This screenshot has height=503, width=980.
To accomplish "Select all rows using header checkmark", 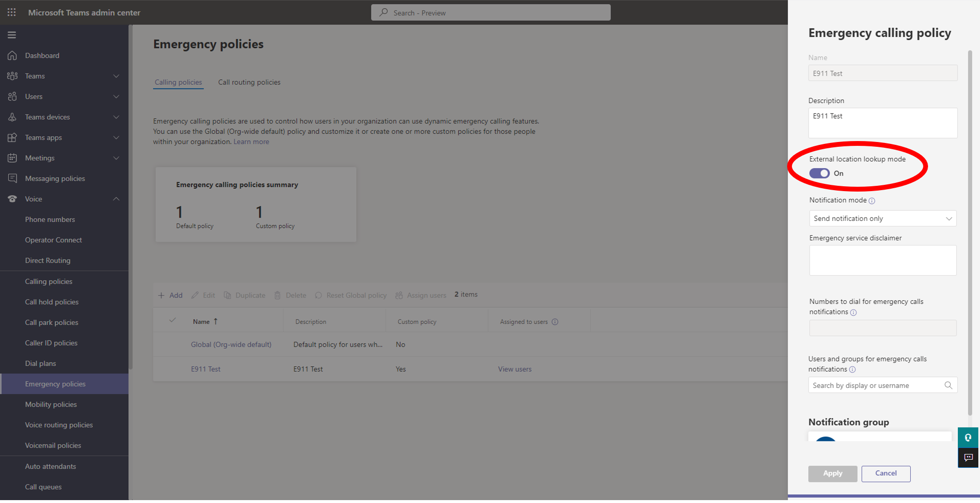I will coord(172,321).
